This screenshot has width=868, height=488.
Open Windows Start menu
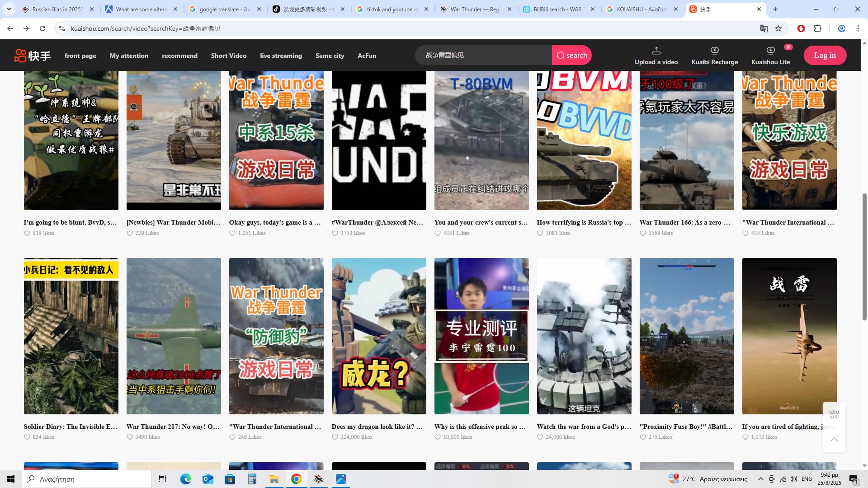click(11, 479)
